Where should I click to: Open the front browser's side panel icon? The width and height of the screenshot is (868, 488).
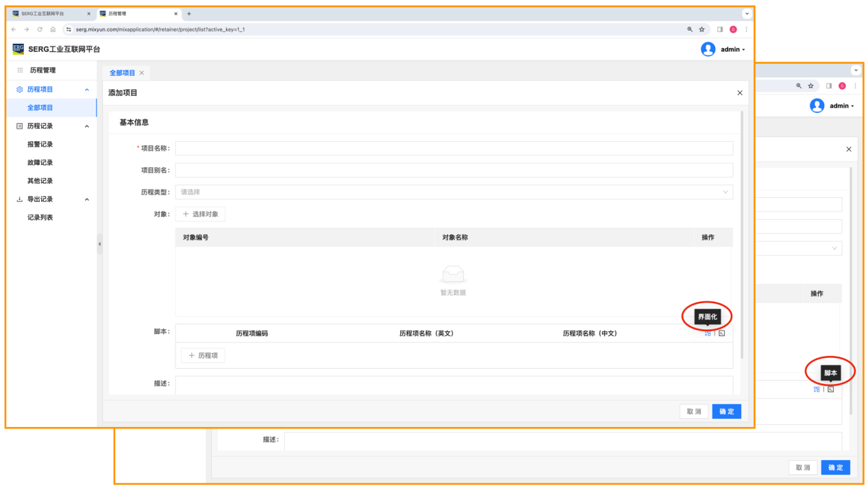[720, 29]
